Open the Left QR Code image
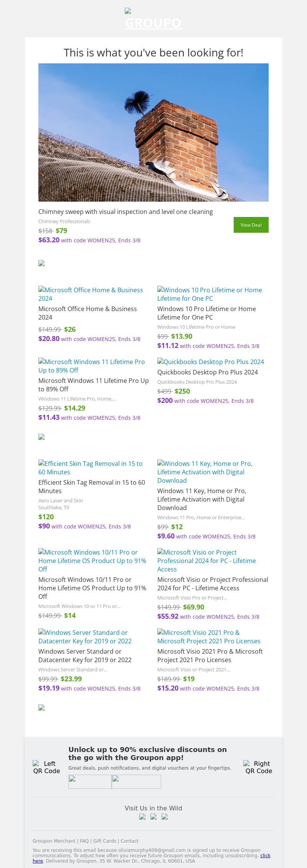 [46, 767]
